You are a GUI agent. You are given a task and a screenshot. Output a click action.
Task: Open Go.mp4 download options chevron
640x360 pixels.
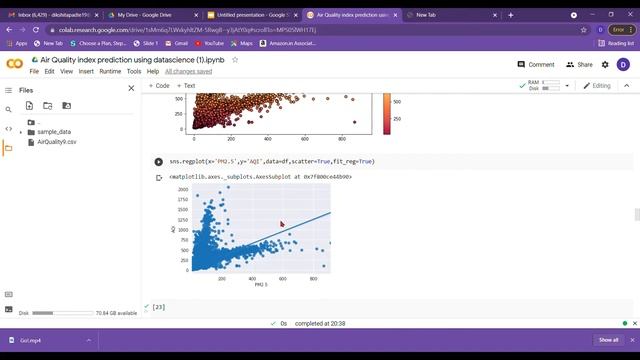click(x=89, y=340)
